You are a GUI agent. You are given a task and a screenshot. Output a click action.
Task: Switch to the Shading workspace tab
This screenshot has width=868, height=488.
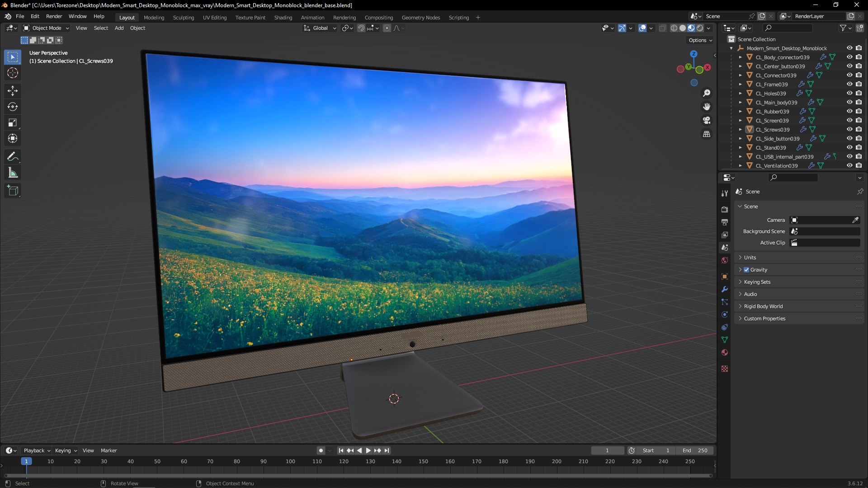[283, 18]
